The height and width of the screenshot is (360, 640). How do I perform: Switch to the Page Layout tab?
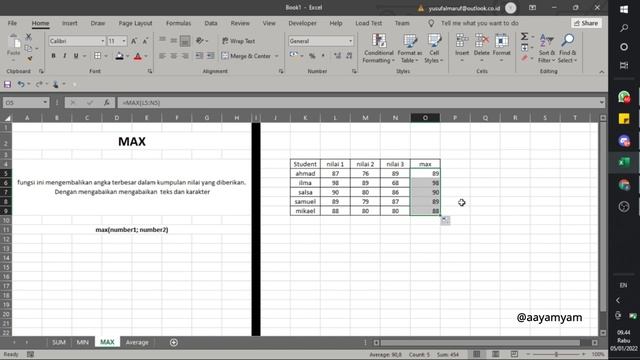(x=136, y=23)
